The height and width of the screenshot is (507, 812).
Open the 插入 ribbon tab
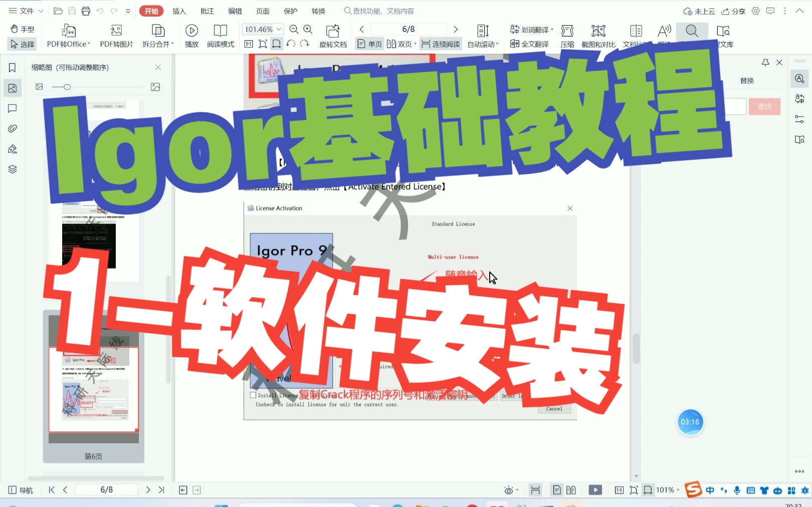coord(179,11)
